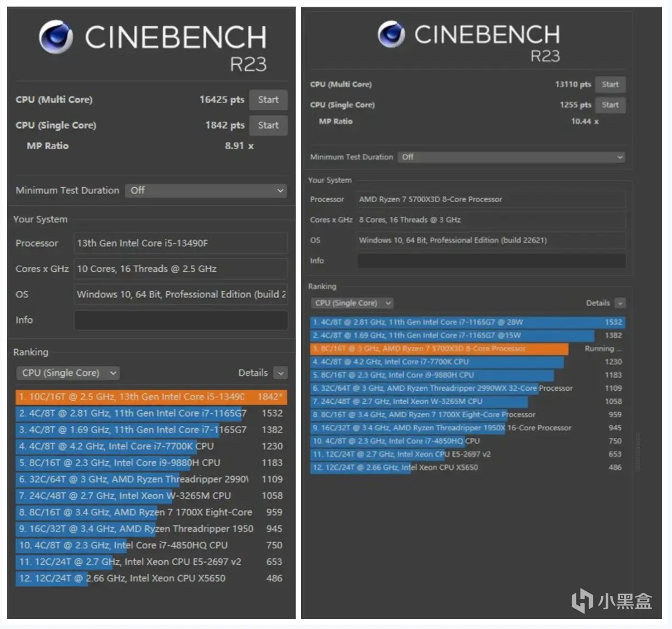Open Minimum Test Duration dropdown in left window
The height and width of the screenshot is (629, 672).
206,190
